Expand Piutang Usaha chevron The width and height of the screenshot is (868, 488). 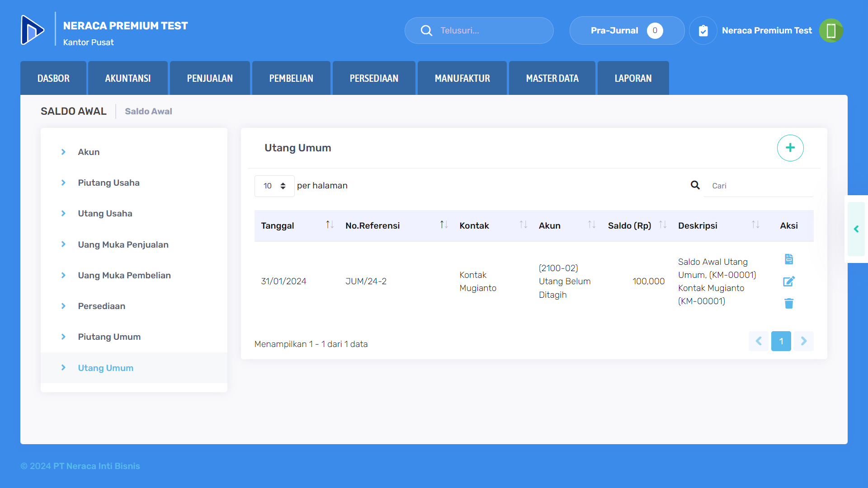point(63,183)
